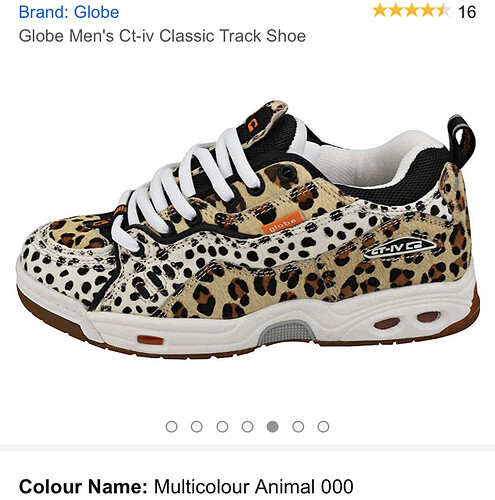Click the third gold rating star
495x500 pixels.
(411, 11)
